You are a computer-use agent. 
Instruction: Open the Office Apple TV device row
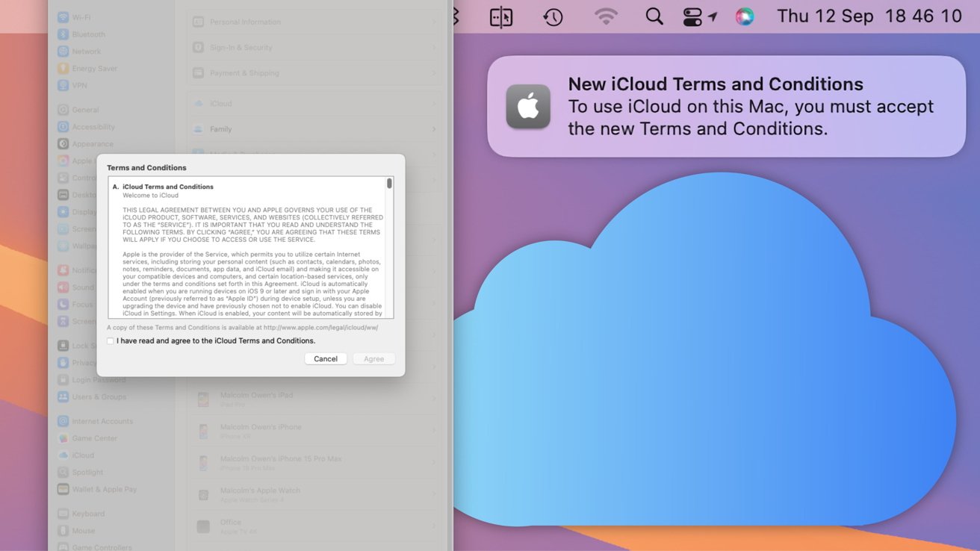(312, 526)
